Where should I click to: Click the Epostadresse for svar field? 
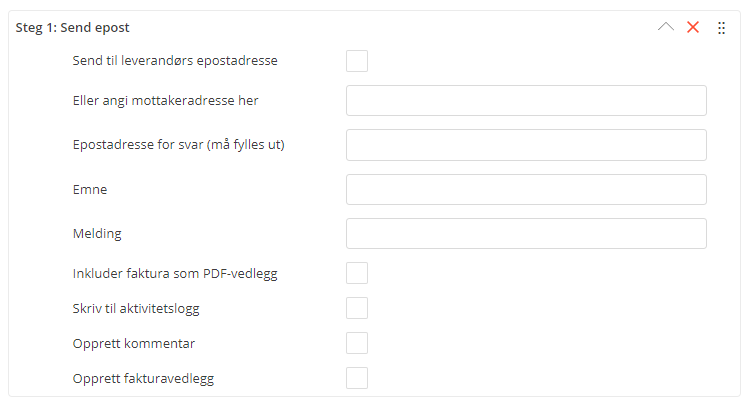pos(526,145)
